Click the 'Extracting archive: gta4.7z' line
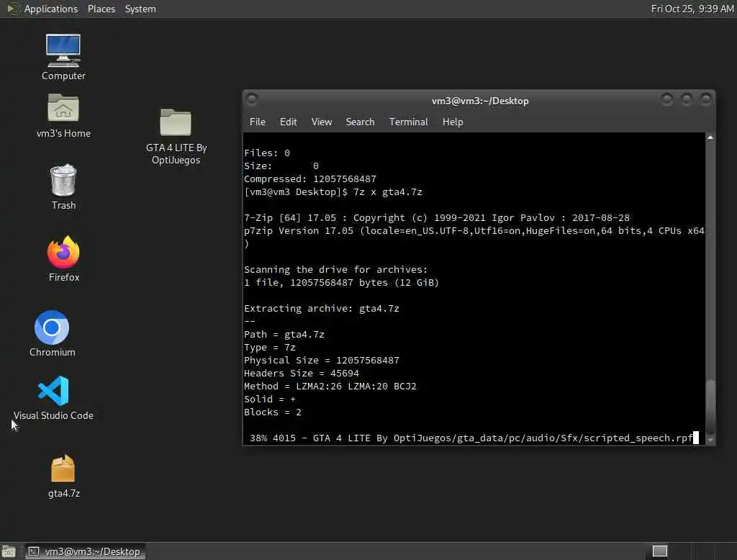The image size is (737, 560). pyautogui.click(x=322, y=309)
